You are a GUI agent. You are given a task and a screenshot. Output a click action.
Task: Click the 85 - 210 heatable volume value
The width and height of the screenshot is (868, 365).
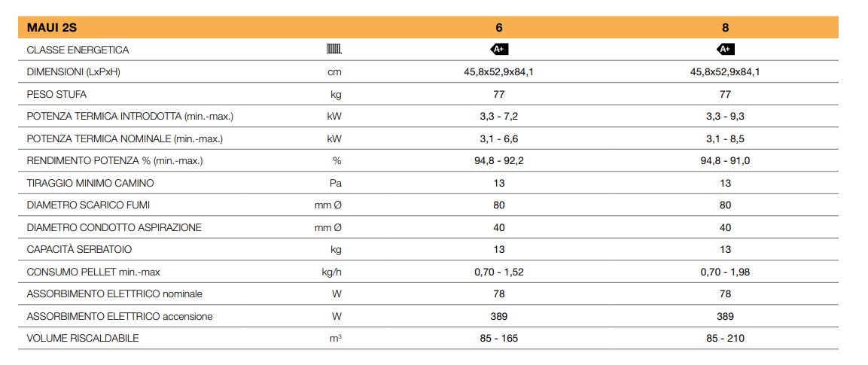click(x=725, y=338)
